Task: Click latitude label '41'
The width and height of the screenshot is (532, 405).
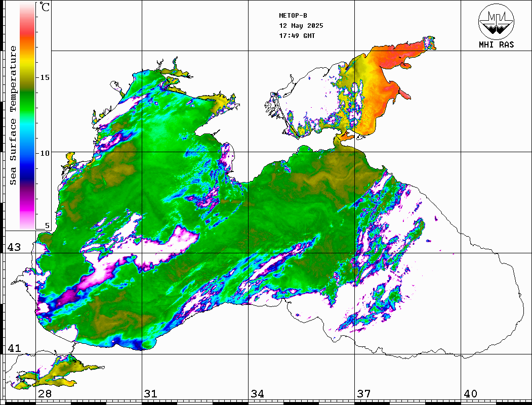Action: coord(14,348)
